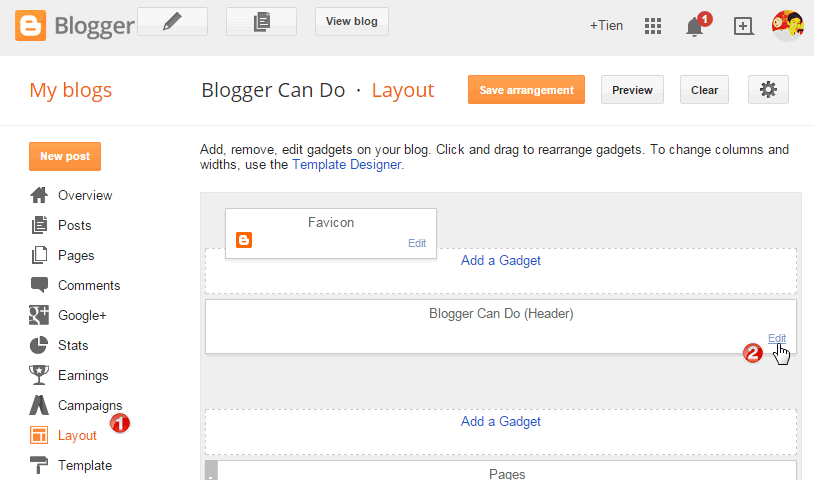This screenshot has height=480, width=814.
Task: Click the Google+ share plus-box icon
Action: click(743, 26)
